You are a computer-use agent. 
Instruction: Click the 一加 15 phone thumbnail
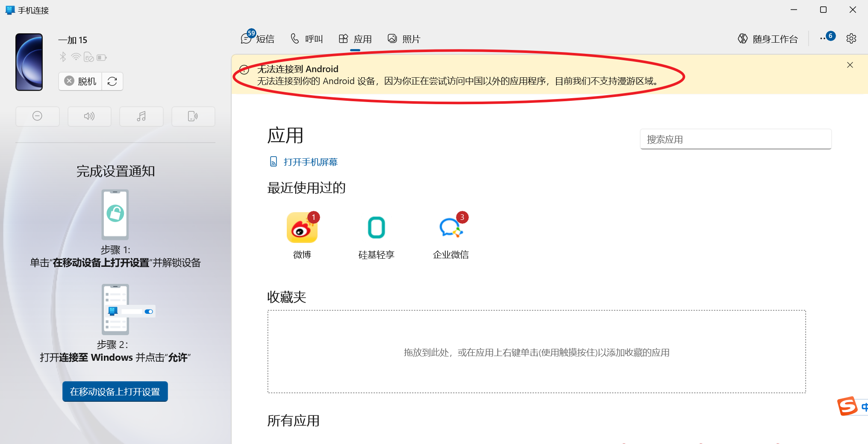point(29,62)
